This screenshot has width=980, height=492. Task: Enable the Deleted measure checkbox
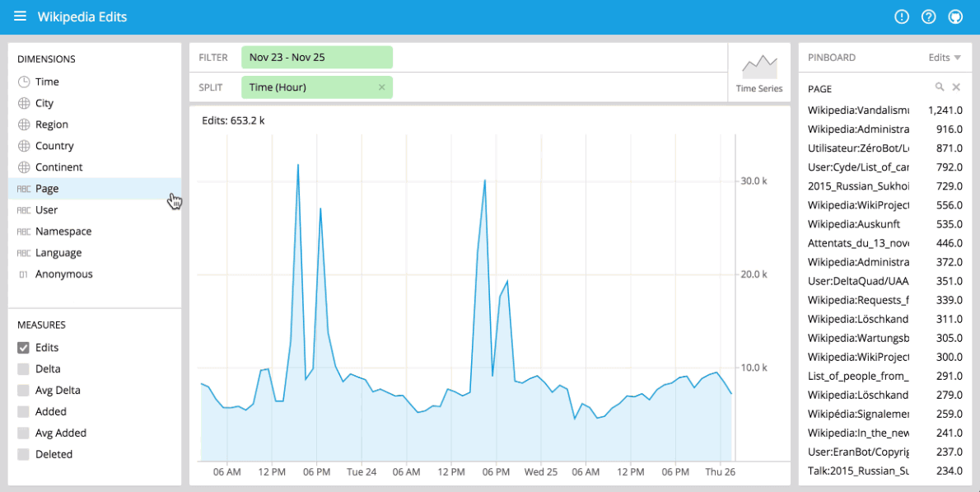click(23, 454)
